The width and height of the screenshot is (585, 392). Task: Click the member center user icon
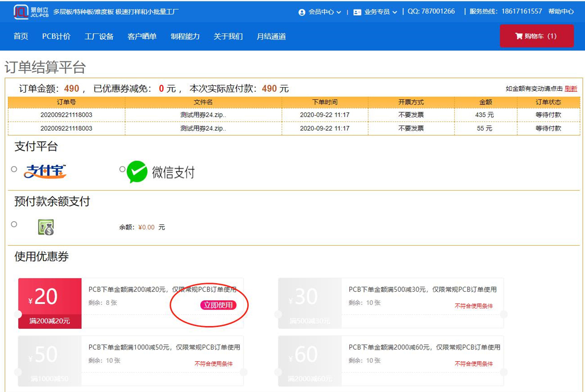pyautogui.click(x=302, y=12)
